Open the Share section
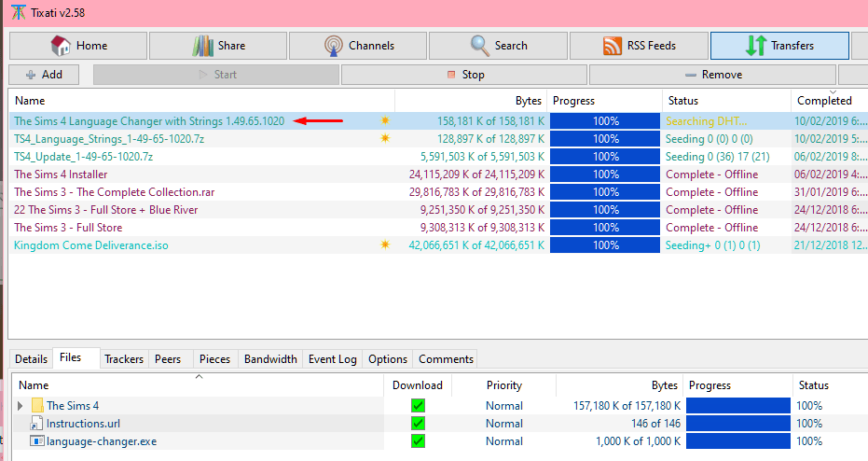Screen dimensions: 868x461 point(218,46)
